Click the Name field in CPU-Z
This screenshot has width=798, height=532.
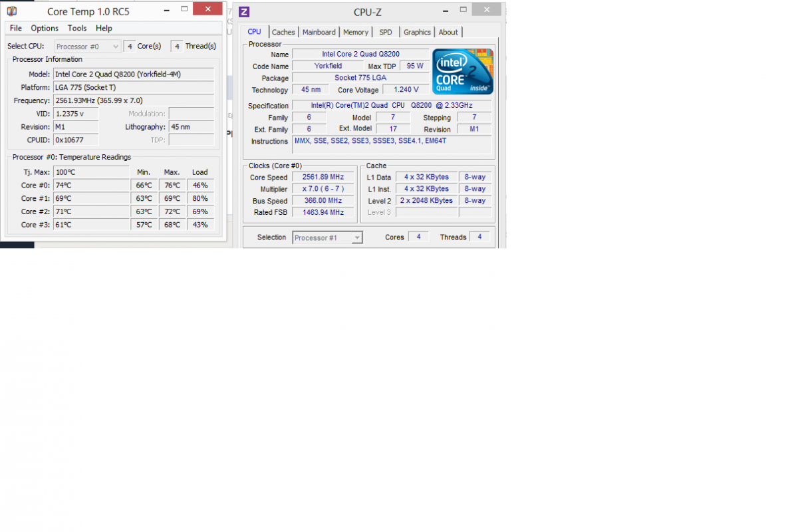tap(360, 54)
